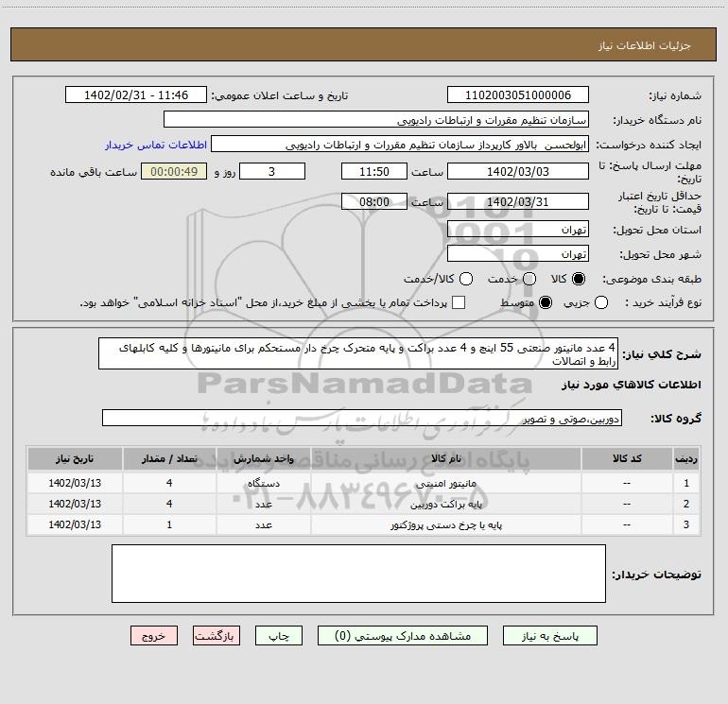Screen dimensions: 728x704
Task: Click the استان محل تحویل field تهران
Action: tap(518, 229)
